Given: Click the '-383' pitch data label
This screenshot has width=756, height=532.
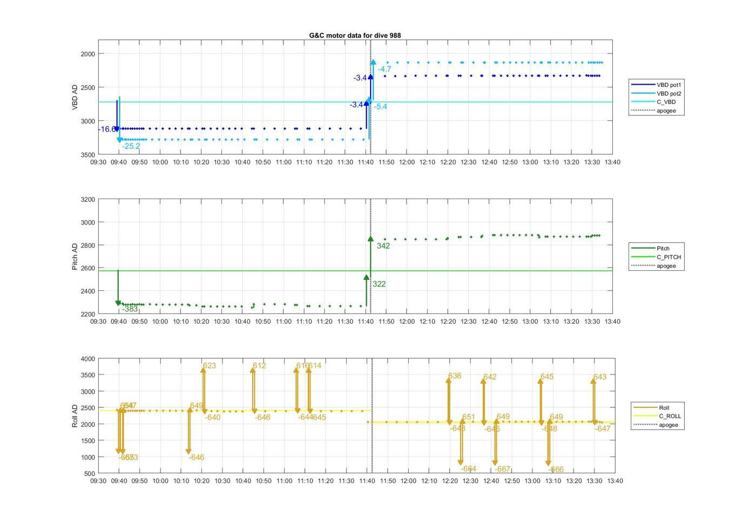Looking at the screenshot, I should [130, 309].
